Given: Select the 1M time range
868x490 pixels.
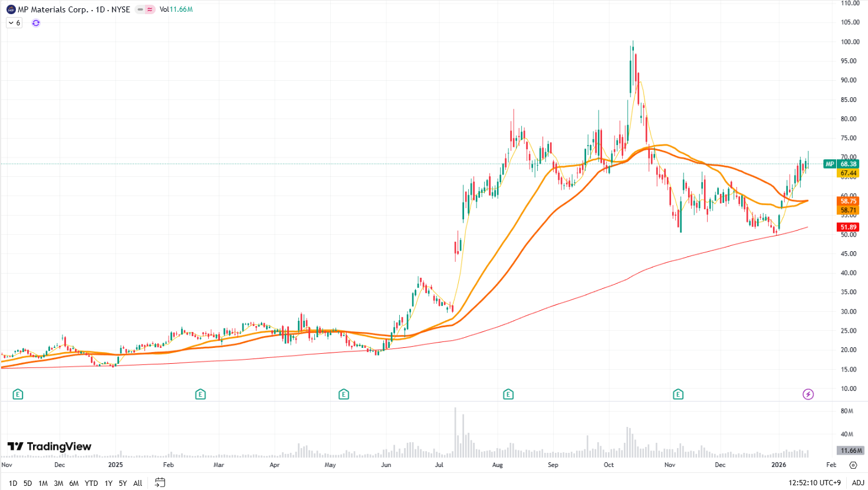Looking at the screenshot, I should click(43, 483).
